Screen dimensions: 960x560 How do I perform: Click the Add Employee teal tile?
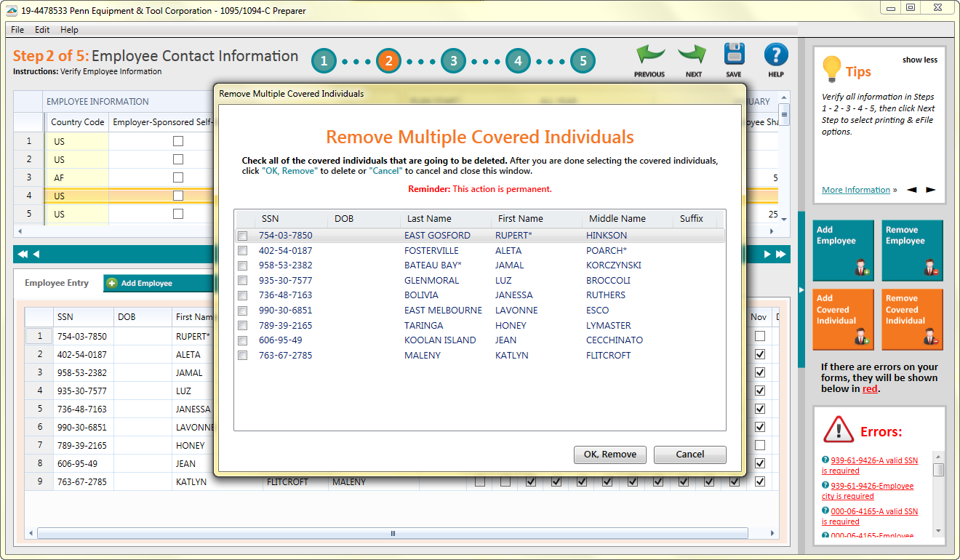pyautogui.click(x=842, y=250)
